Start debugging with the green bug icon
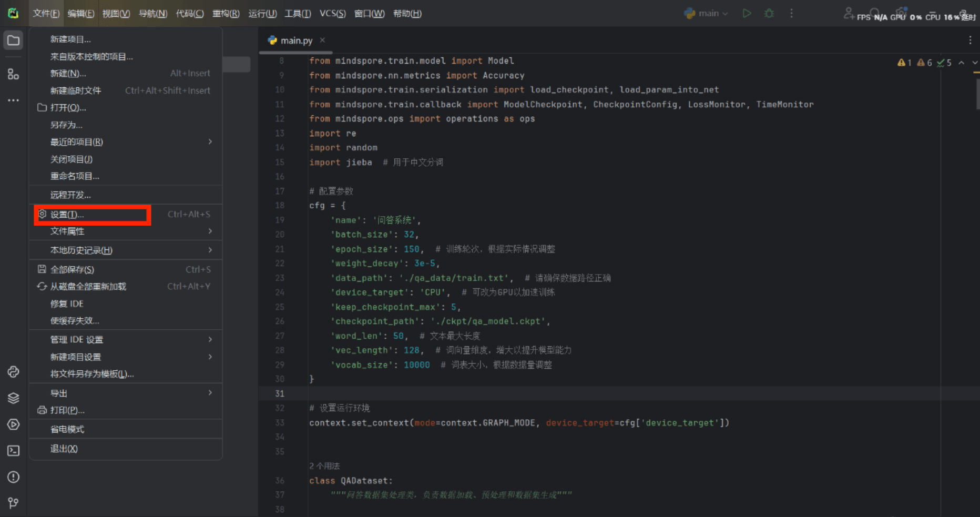The image size is (980, 517). [769, 13]
